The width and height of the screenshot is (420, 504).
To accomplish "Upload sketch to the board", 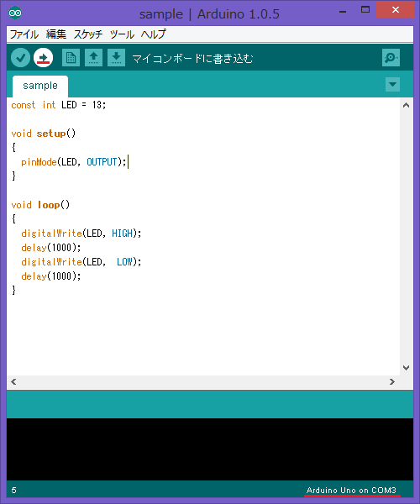I will click(x=44, y=58).
